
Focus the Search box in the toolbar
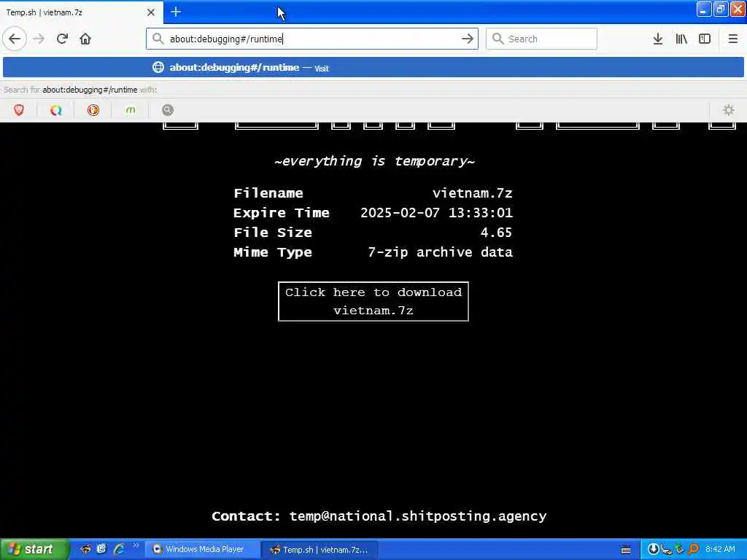[541, 39]
